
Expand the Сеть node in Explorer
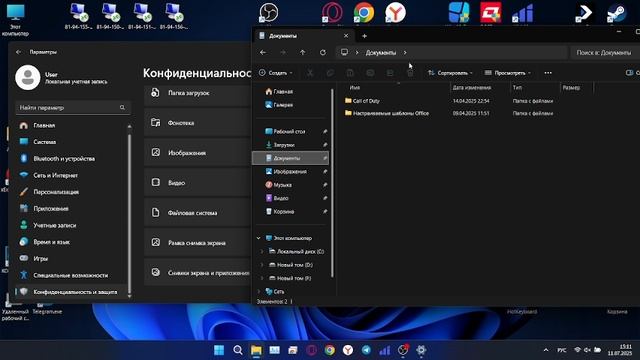258,291
